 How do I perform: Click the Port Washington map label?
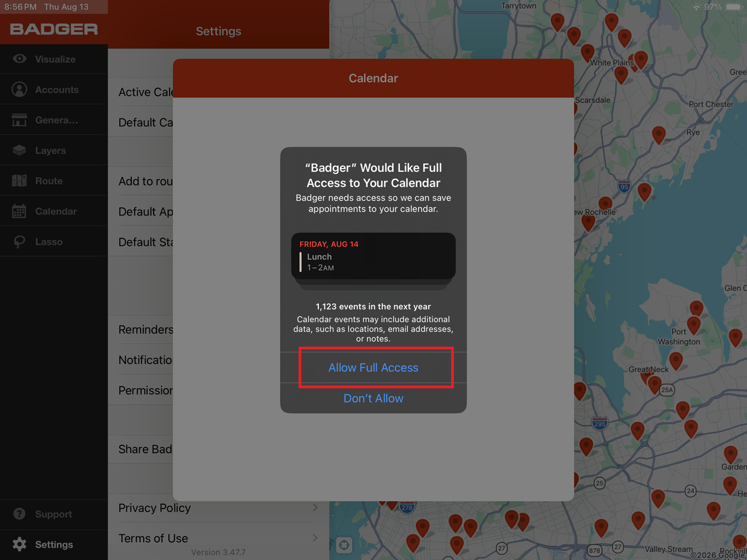[x=679, y=336]
